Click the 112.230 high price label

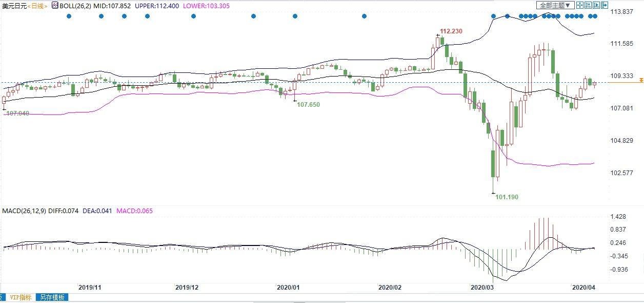(451, 31)
